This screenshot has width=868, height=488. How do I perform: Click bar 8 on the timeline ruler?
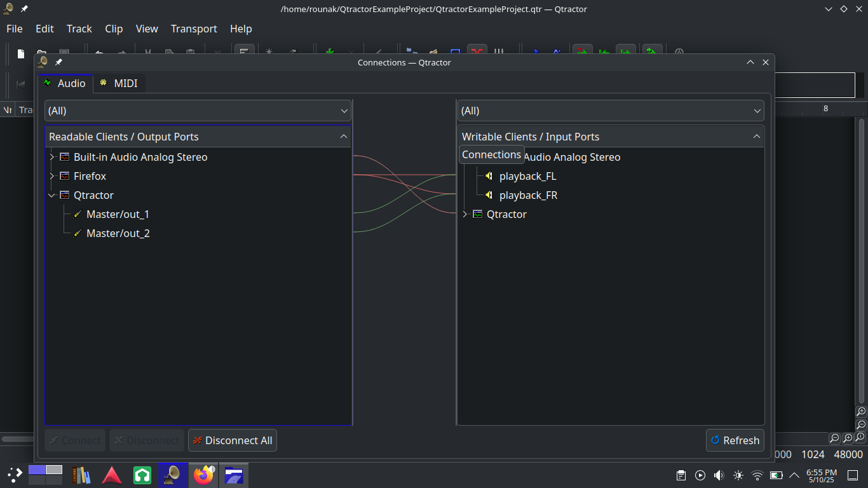[x=826, y=109]
